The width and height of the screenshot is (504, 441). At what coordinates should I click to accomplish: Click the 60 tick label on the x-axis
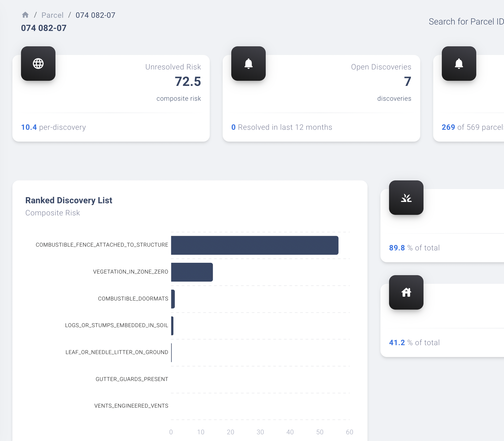[349, 432]
